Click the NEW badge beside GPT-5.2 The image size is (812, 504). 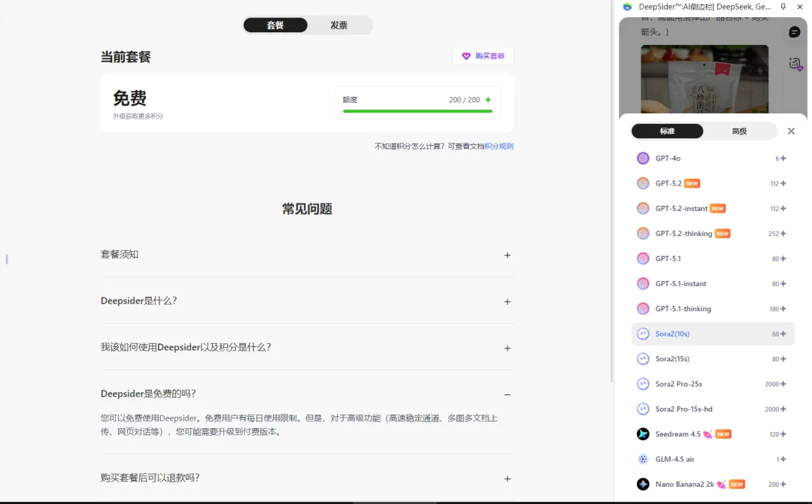(x=692, y=183)
